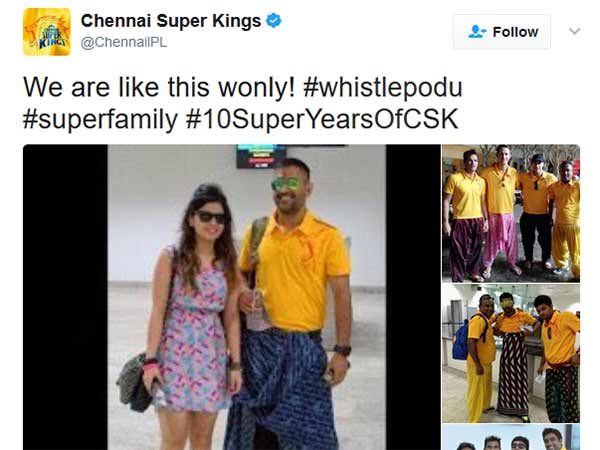600x450 pixels.
Task: Open top-right photo of four men
Action: (x=511, y=213)
